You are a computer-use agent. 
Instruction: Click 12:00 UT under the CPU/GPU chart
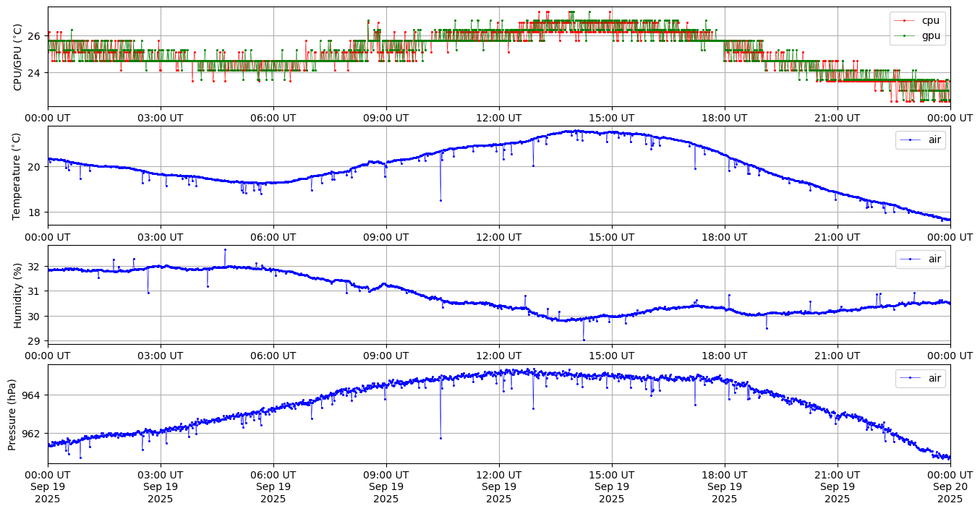(499, 118)
